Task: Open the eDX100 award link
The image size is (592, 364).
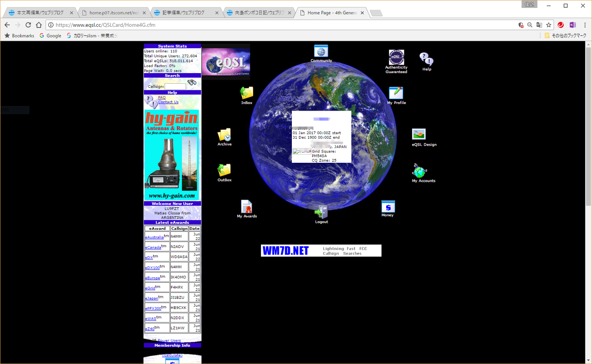Action: (x=152, y=268)
